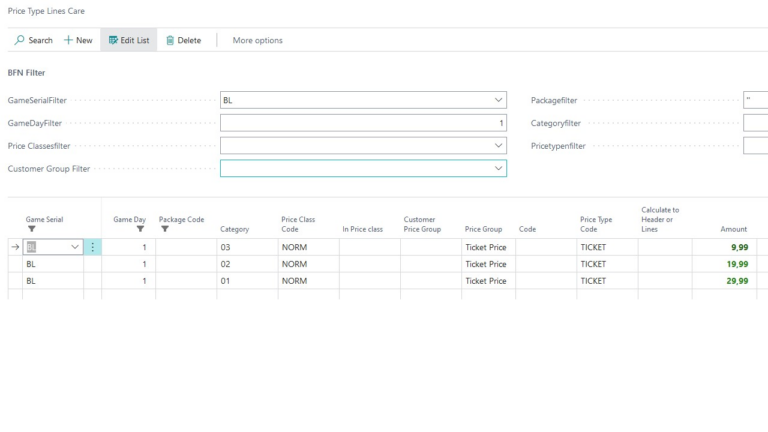Click Game Day value in the 9,99 row
The width and height of the screenshot is (768, 432).
point(144,247)
